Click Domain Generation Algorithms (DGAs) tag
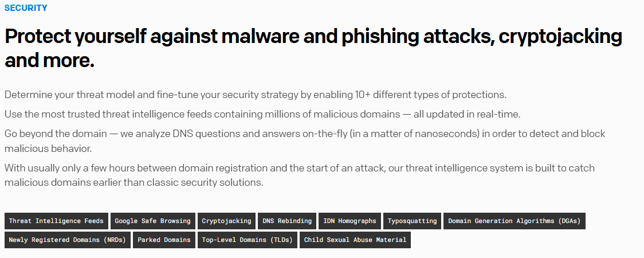 (515, 221)
